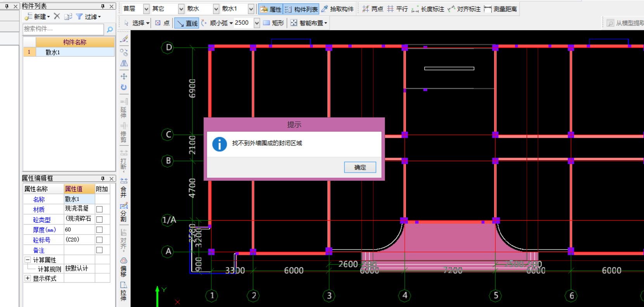This screenshot has width=644, height=307.
Task: Pin the 构件列表 panel
Action: point(103,6)
